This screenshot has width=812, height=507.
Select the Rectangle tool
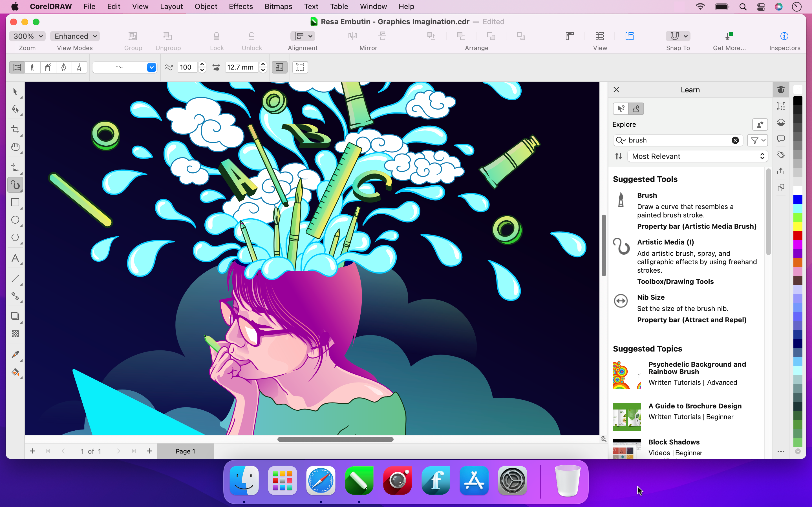[x=16, y=202]
